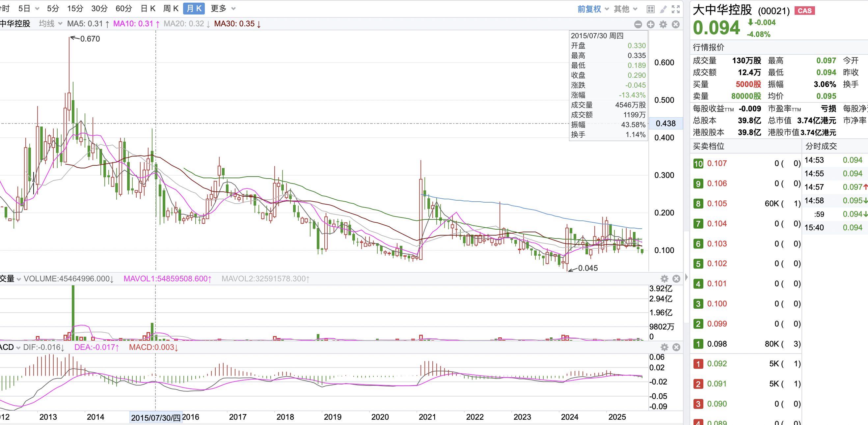
Task: Open the multi-chart grid layout icon
Action: [x=650, y=9]
